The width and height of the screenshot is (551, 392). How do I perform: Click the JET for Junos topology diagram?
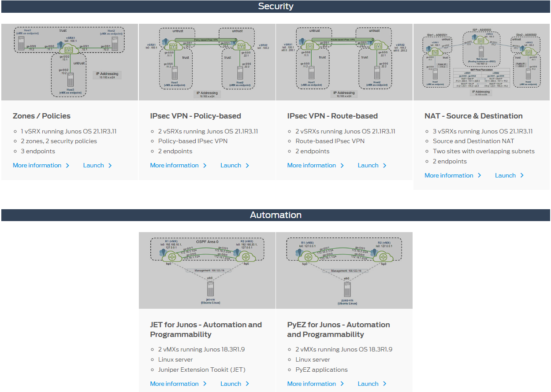[x=207, y=270]
